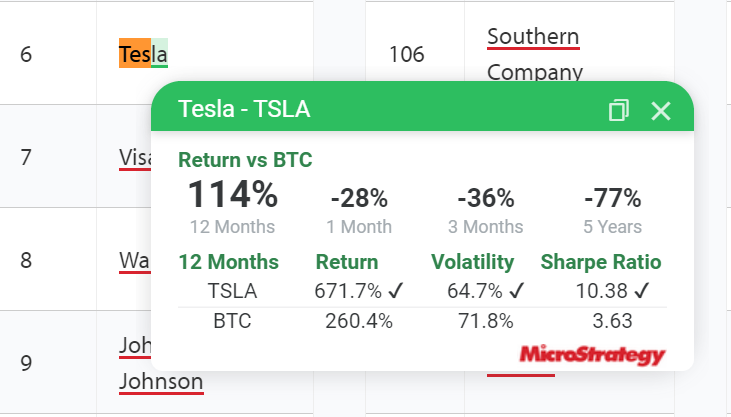Click the -77% 5 Years return figure

(x=612, y=198)
